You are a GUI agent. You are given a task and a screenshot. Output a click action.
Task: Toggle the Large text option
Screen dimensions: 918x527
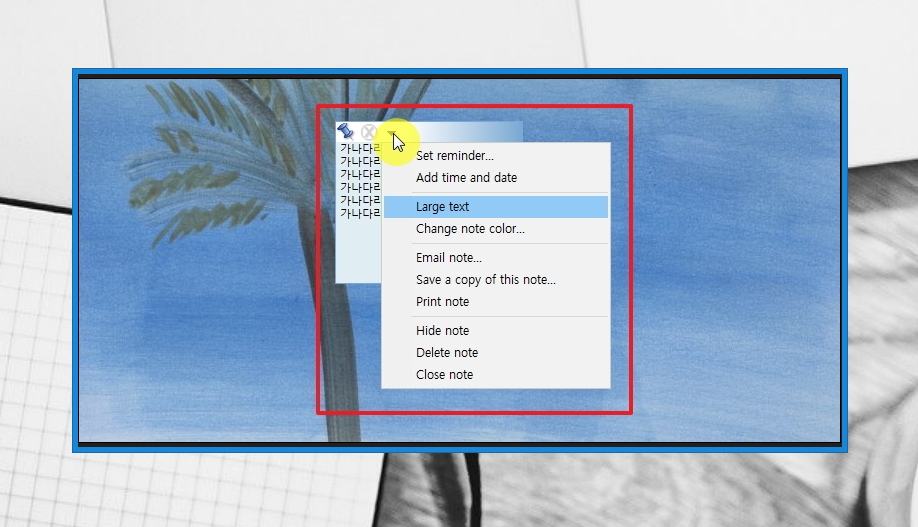point(496,207)
